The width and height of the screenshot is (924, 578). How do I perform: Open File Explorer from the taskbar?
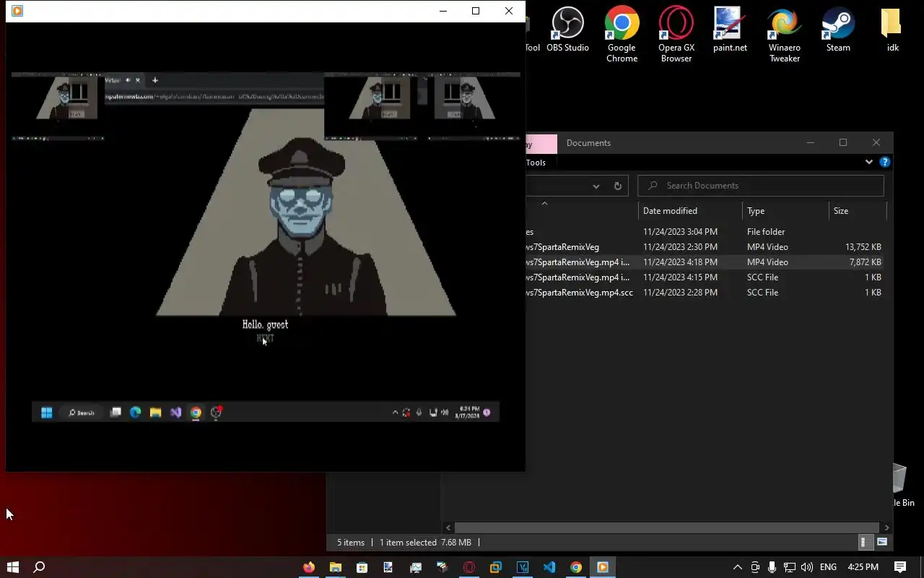(x=336, y=567)
